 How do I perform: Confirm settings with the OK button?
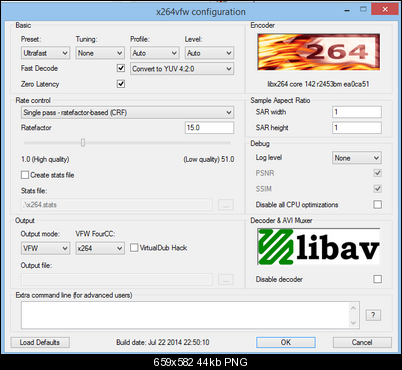click(x=286, y=342)
